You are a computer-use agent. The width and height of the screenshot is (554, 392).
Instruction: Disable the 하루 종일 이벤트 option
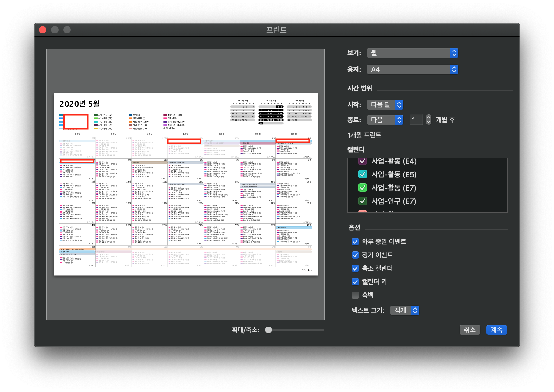click(x=355, y=242)
